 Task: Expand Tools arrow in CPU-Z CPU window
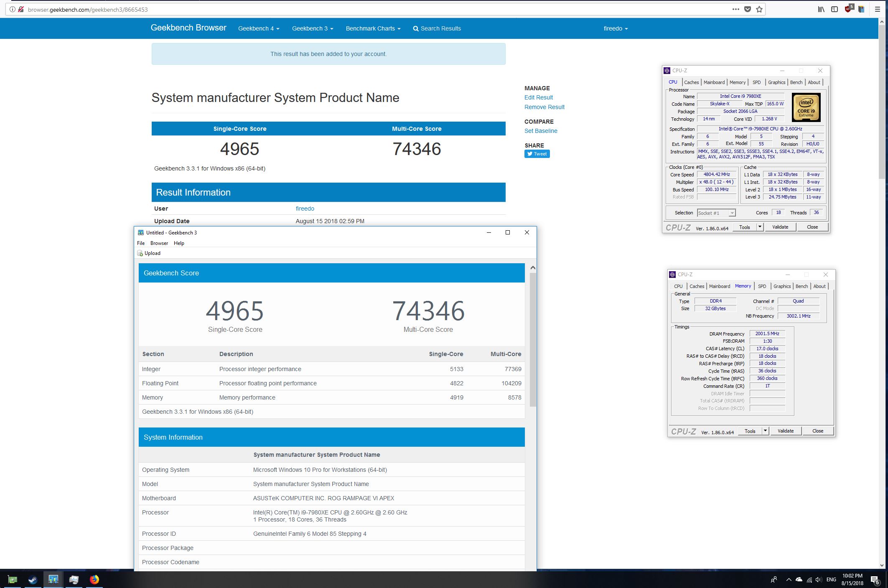pos(760,227)
